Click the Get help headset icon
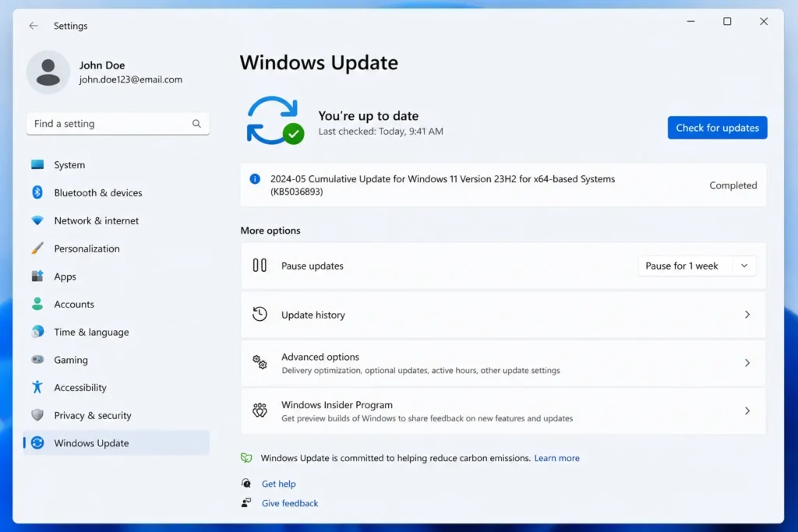 [246, 483]
